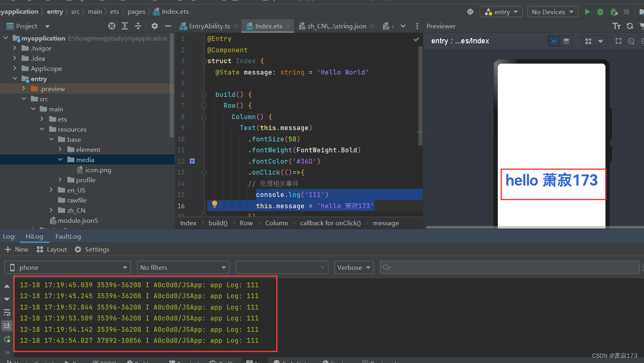Start debugging with the bug icon

600,12
